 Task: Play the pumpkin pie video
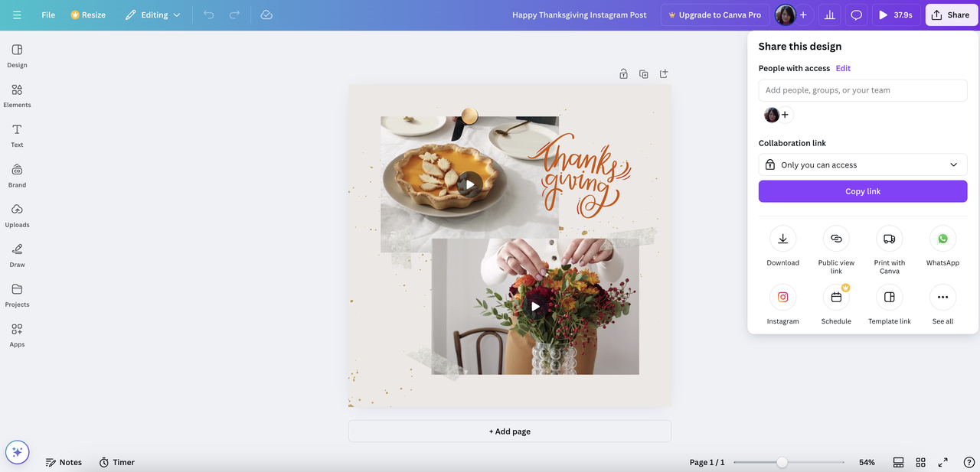469,184
